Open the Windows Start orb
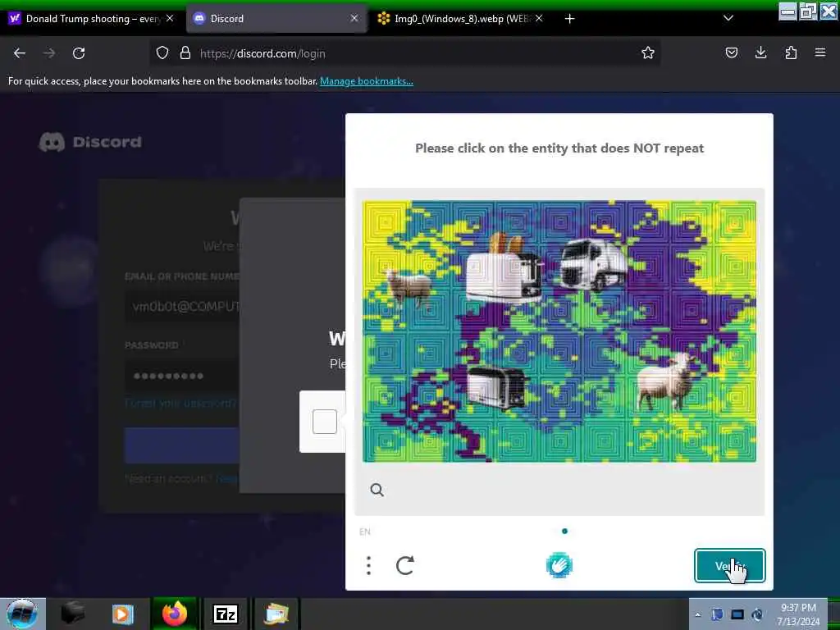 [22, 614]
